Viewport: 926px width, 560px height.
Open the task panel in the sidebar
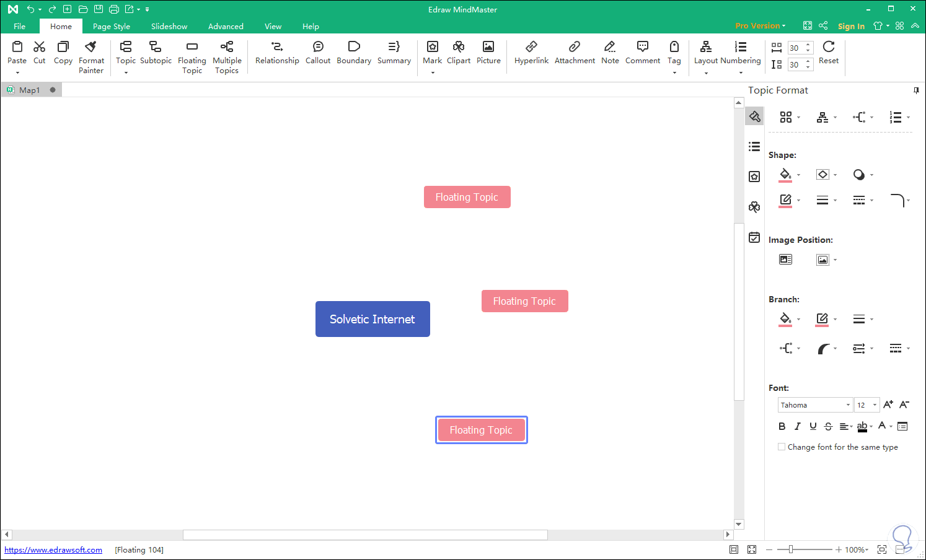tap(754, 237)
